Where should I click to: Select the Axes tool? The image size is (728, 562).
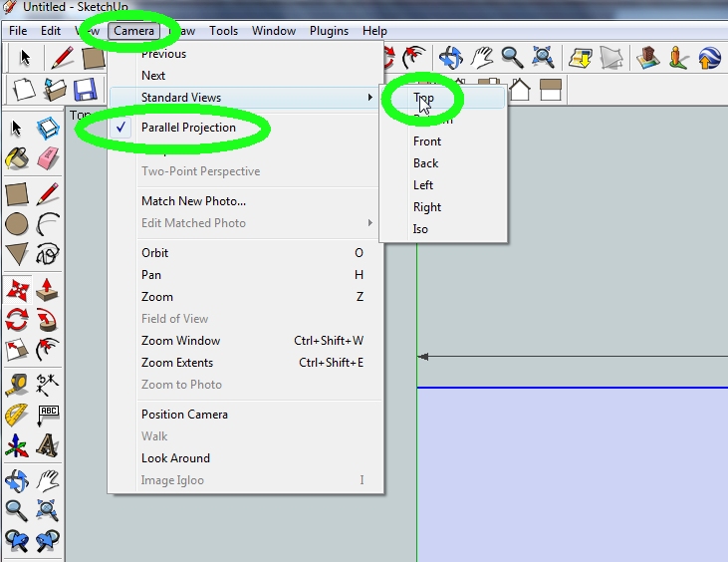17,445
